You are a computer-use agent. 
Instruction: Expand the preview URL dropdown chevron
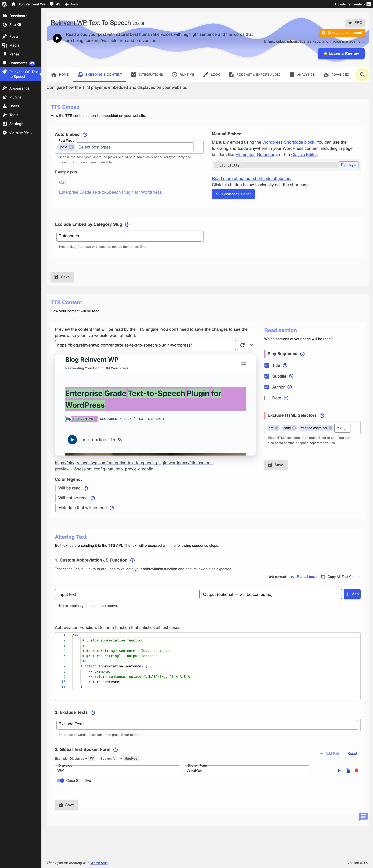252,345
